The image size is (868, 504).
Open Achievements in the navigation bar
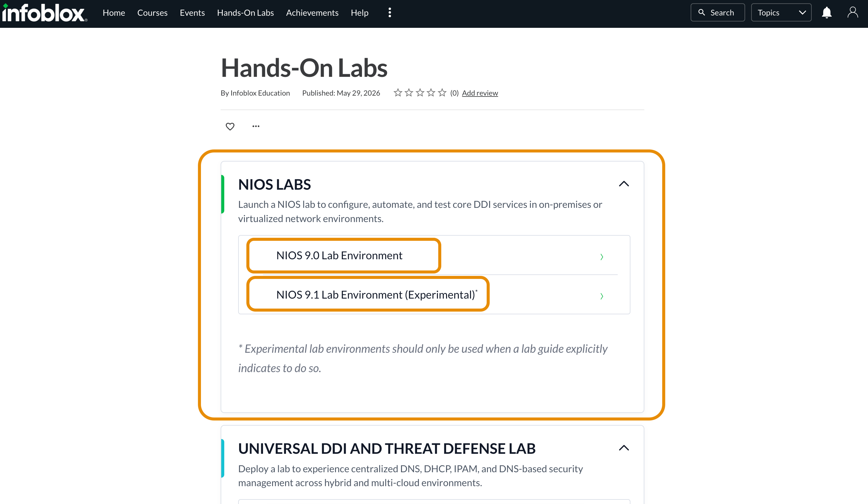click(312, 13)
